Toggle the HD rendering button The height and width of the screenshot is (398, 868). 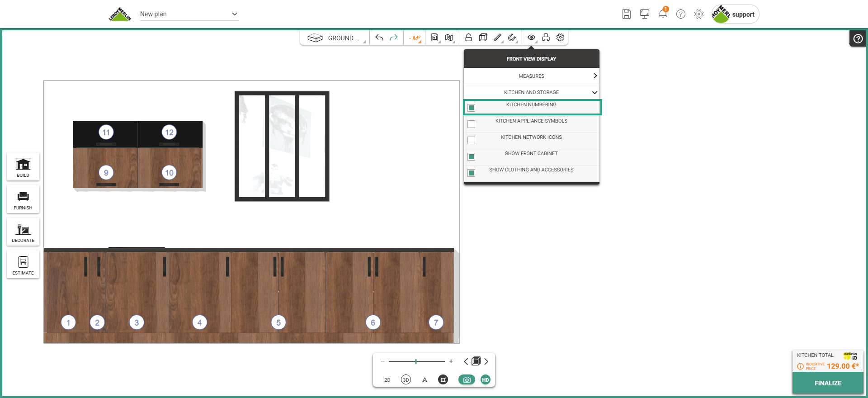click(x=486, y=380)
